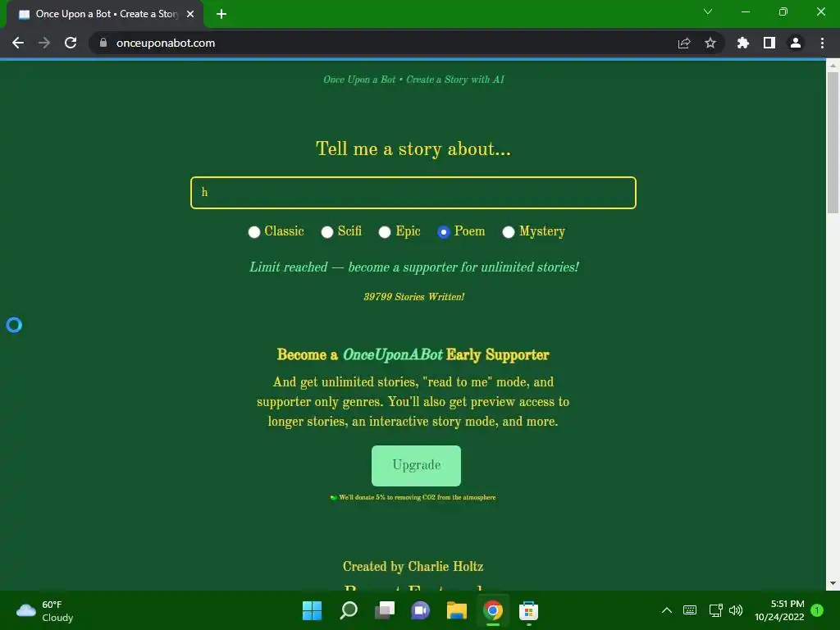Open Task View on the taskbar
840x630 pixels.
click(x=384, y=610)
